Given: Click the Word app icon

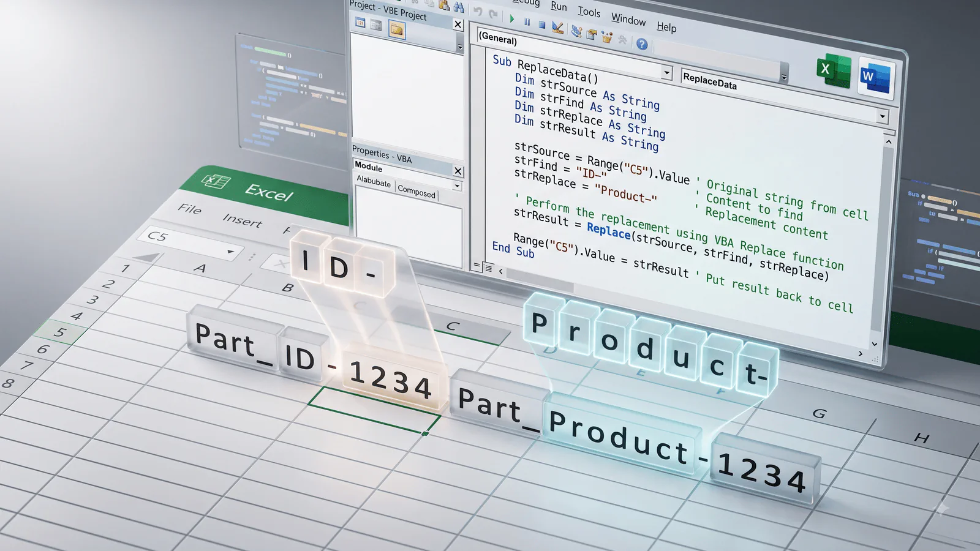Looking at the screenshot, I should point(876,77).
